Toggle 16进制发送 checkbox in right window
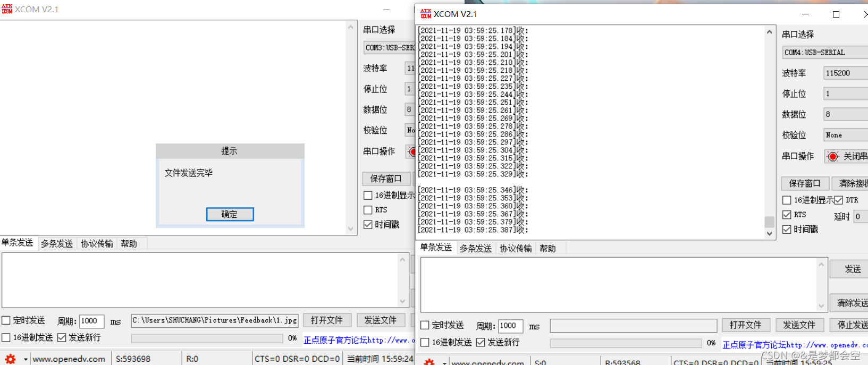This screenshot has height=365, width=868. [x=425, y=343]
